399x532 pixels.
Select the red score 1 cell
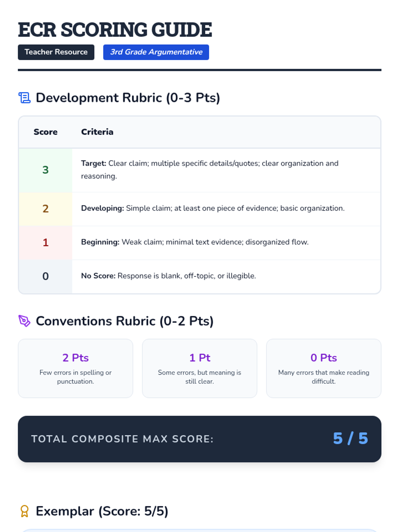coord(46,243)
